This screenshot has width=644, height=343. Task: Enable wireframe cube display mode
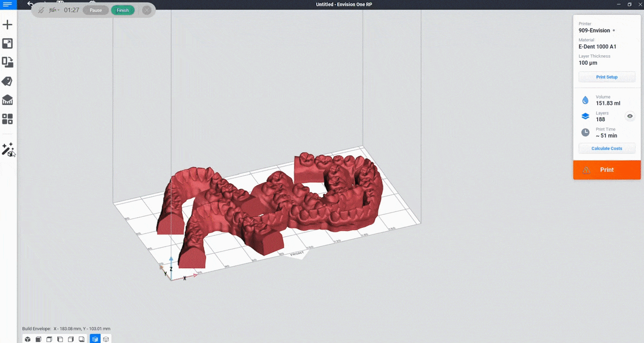[x=106, y=339]
